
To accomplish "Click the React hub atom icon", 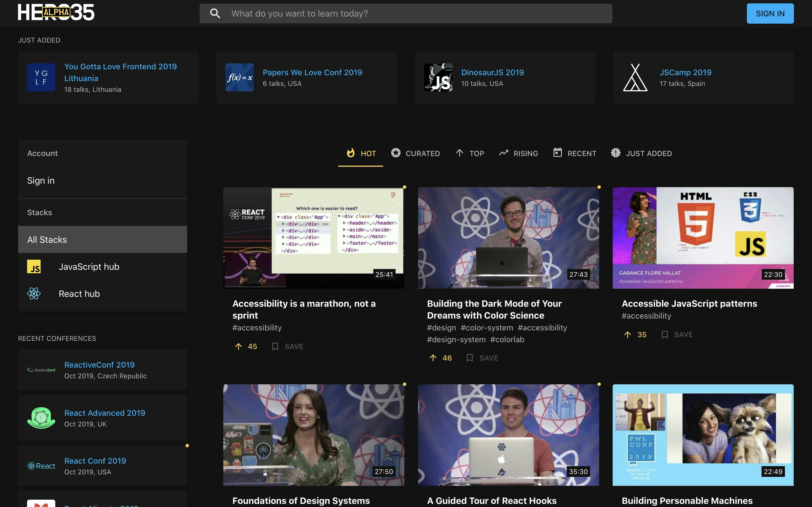I will (34, 294).
